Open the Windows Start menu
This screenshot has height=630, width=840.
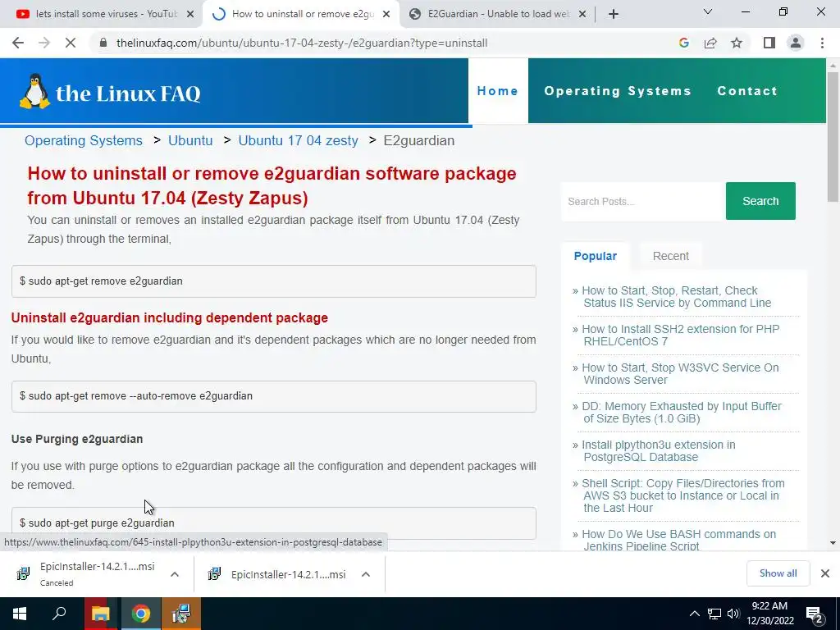(x=20, y=614)
